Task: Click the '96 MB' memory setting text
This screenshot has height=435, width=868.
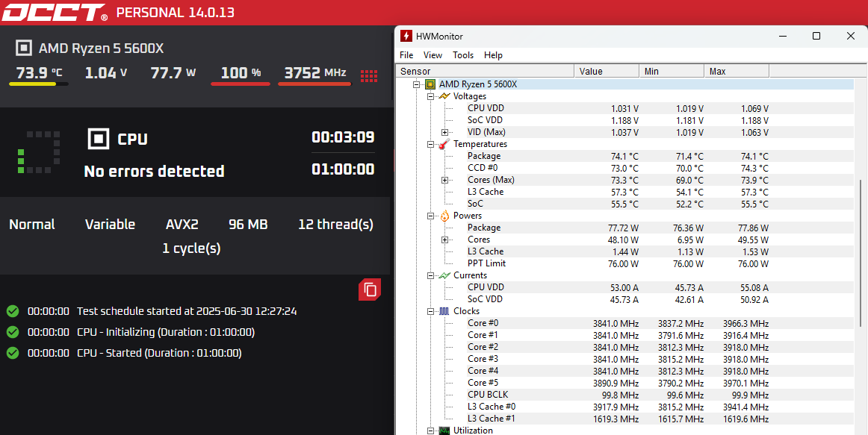Action: coord(248,225)
